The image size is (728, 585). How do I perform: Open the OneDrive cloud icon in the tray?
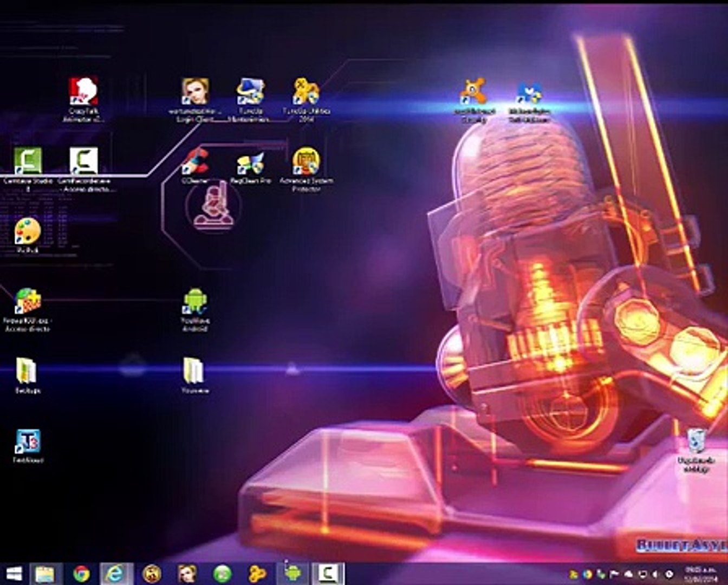click(x=628, y=574)
